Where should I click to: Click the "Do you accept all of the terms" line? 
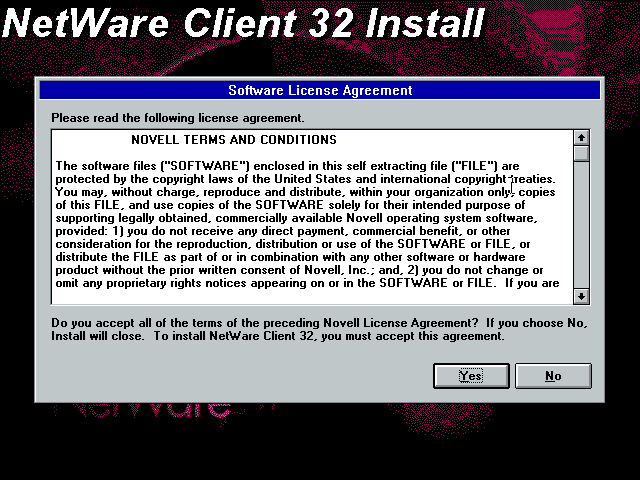(319, 323)
